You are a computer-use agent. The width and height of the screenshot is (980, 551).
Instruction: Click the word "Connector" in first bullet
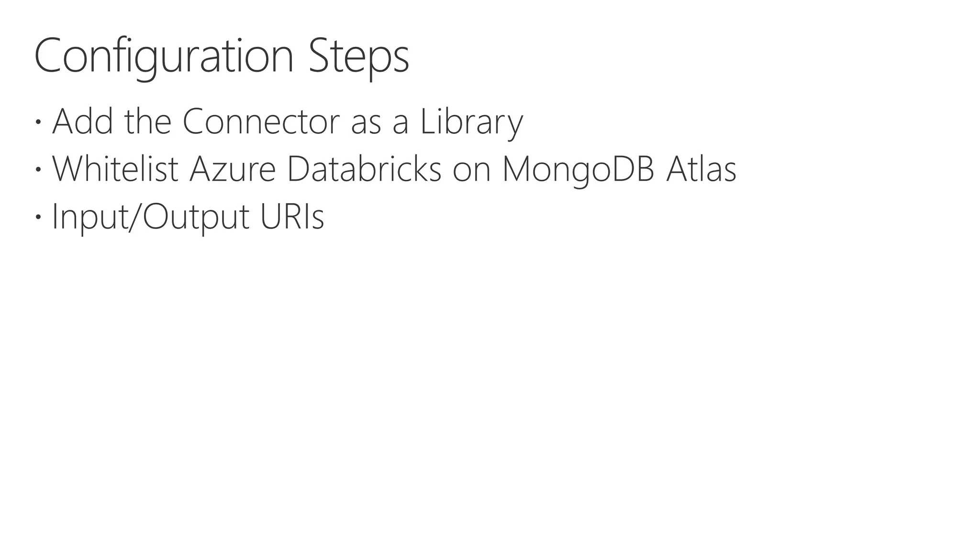click(x=261, y=121)
